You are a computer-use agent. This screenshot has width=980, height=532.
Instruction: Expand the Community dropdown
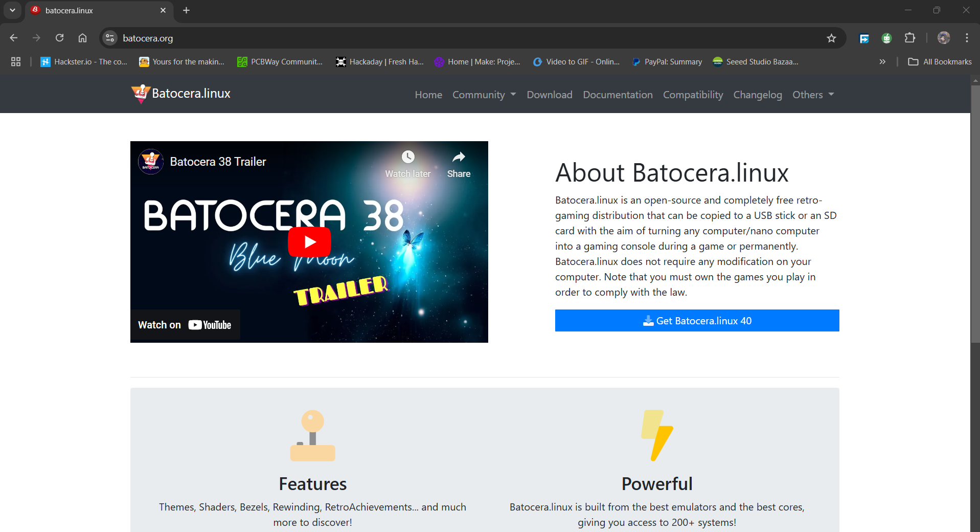(484, 95)
